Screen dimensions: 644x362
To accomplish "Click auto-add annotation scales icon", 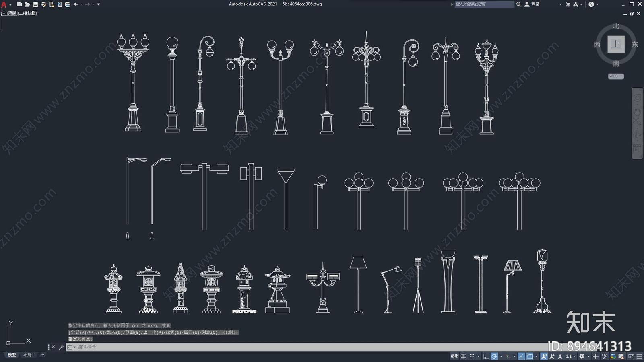I will (552, 356).
